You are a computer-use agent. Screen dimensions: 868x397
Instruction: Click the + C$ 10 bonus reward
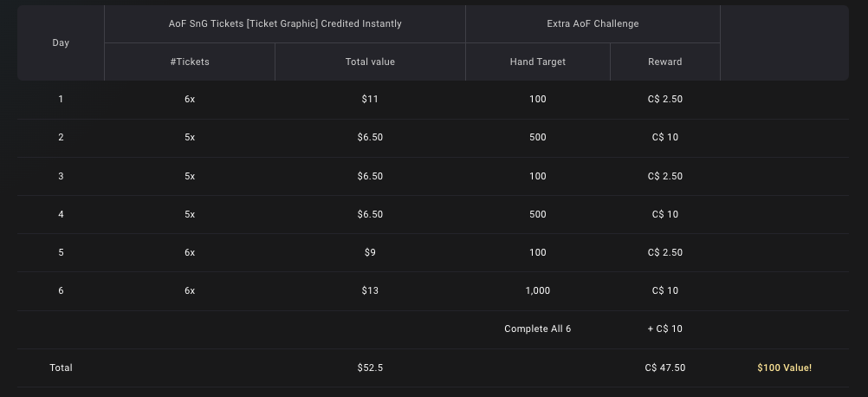coord(664,329)
